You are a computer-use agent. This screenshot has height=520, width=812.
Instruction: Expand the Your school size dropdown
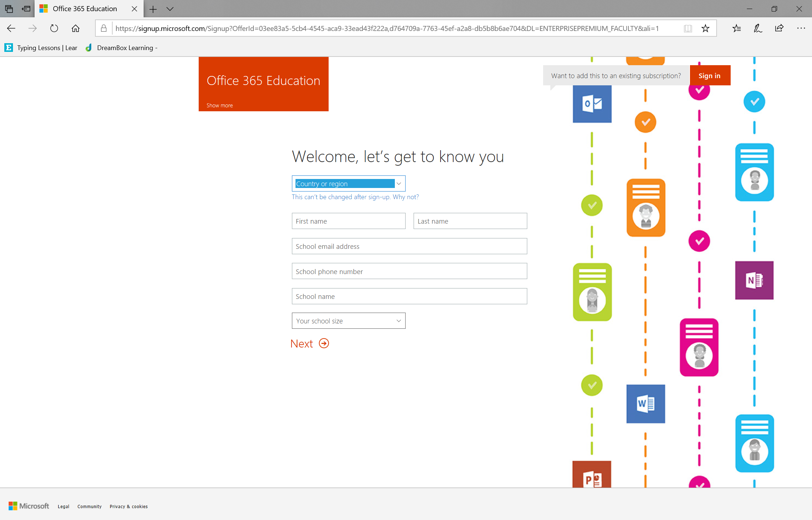coord(349,320)
